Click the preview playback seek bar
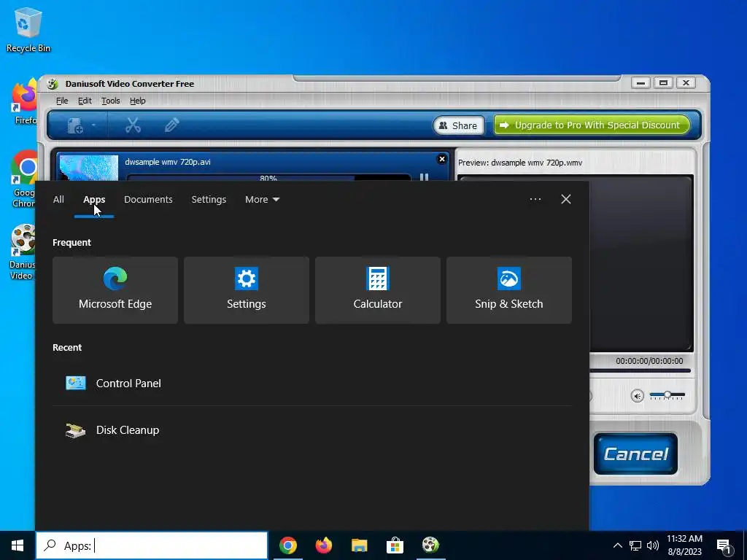The width and height of the screenshot is (747, 560). point(640,370)
